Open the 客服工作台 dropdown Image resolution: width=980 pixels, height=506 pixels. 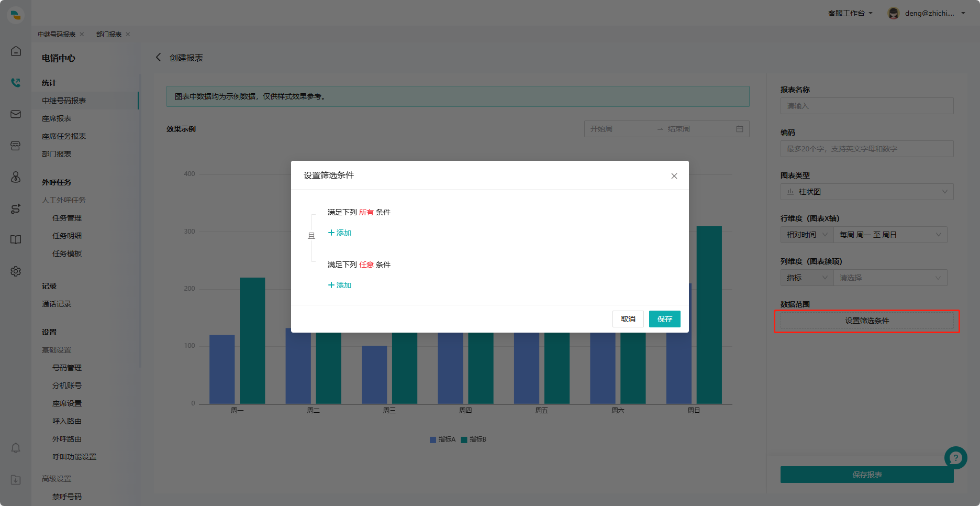[x=850, y=13]
